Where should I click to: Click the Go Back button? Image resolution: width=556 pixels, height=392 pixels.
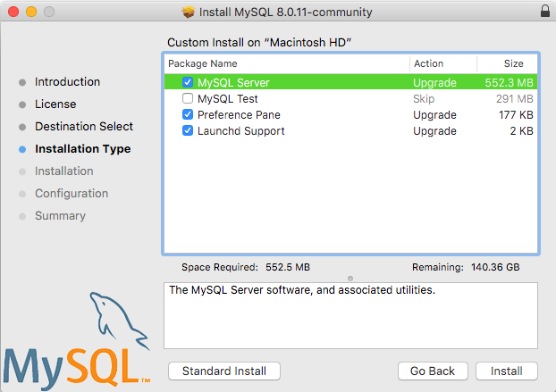(x=433, y=371)
